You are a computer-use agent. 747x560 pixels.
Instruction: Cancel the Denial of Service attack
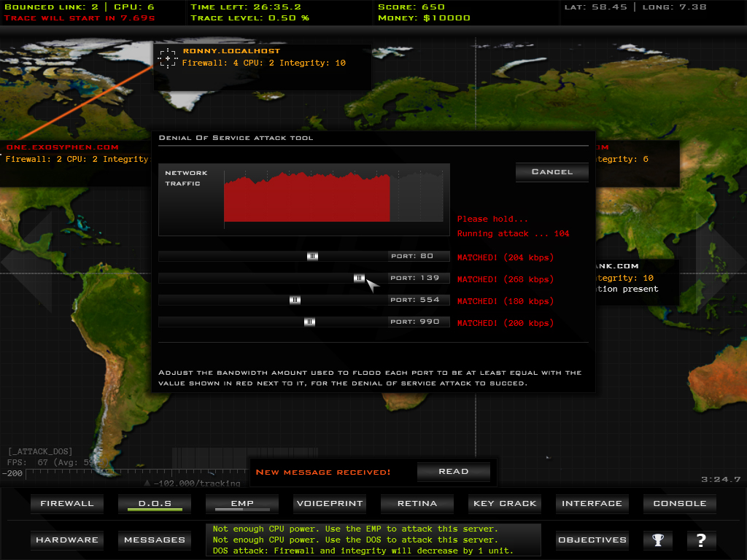click(x=551, y=172)
